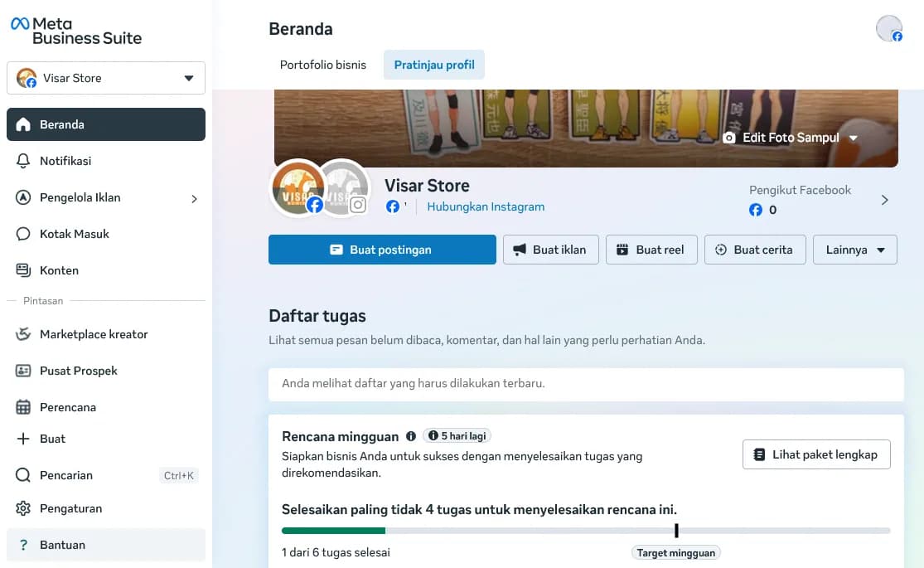Click the Buat plus icon
924x568 pixels.
(x=23, y=439)
